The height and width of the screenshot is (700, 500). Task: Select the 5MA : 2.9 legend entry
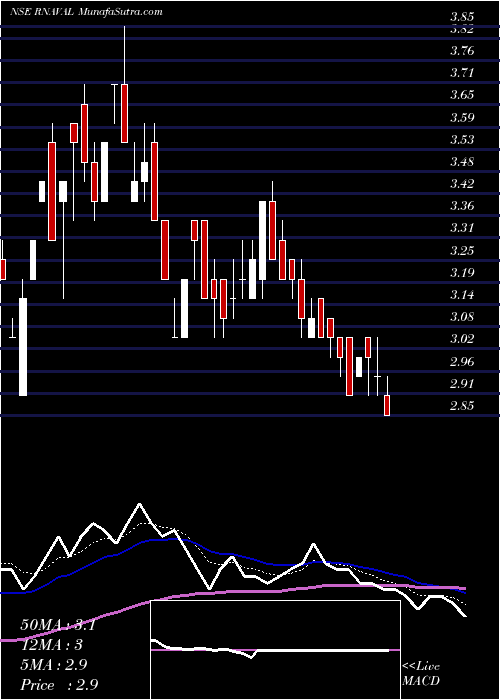click(x=54, y=665)
